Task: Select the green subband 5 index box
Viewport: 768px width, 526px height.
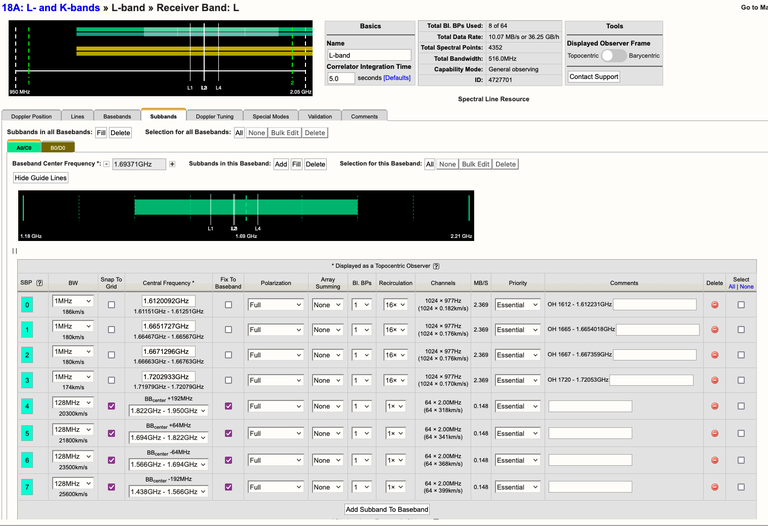Action: (x=27, y=433)
